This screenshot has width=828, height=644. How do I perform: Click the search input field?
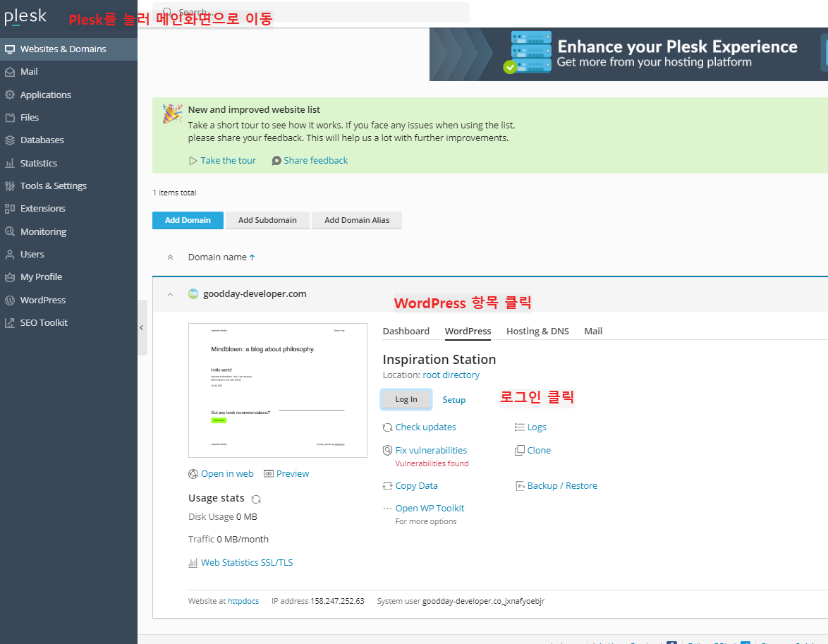coord(311,11)
